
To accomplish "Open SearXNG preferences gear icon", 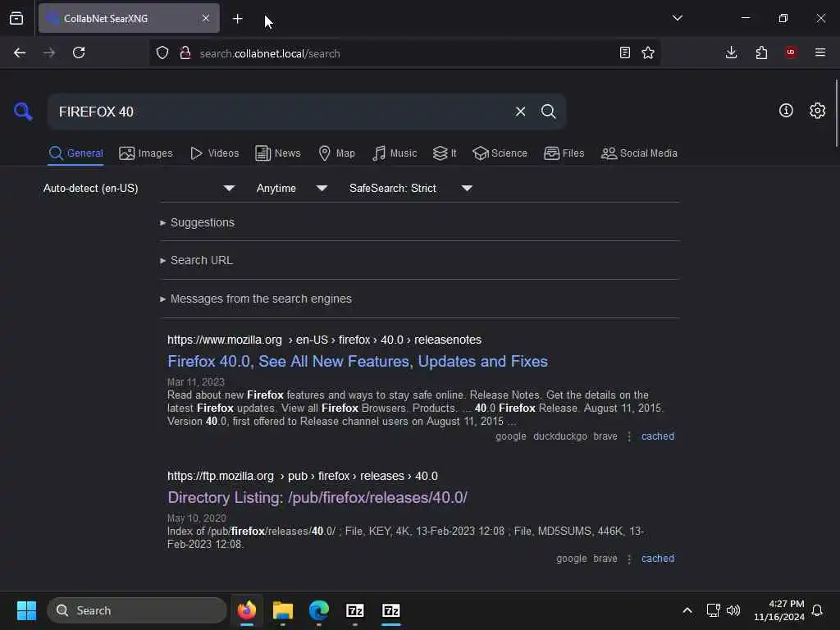I will point(818,111).
